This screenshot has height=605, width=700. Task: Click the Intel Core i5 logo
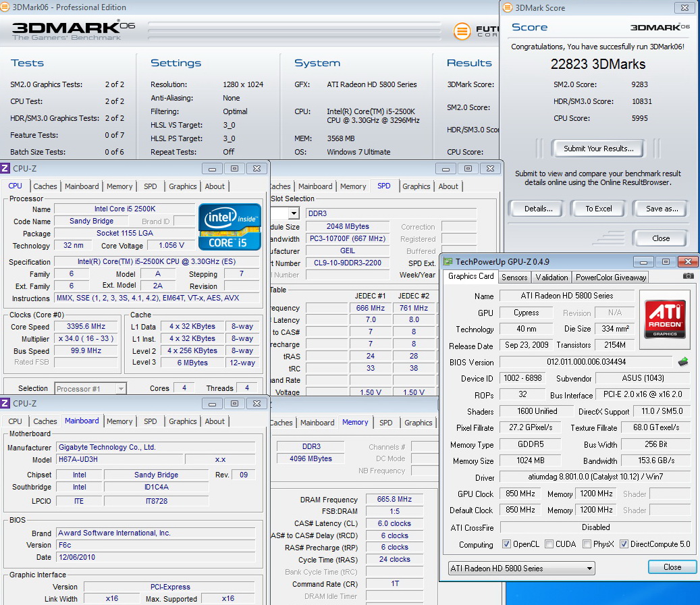[230, 227]
